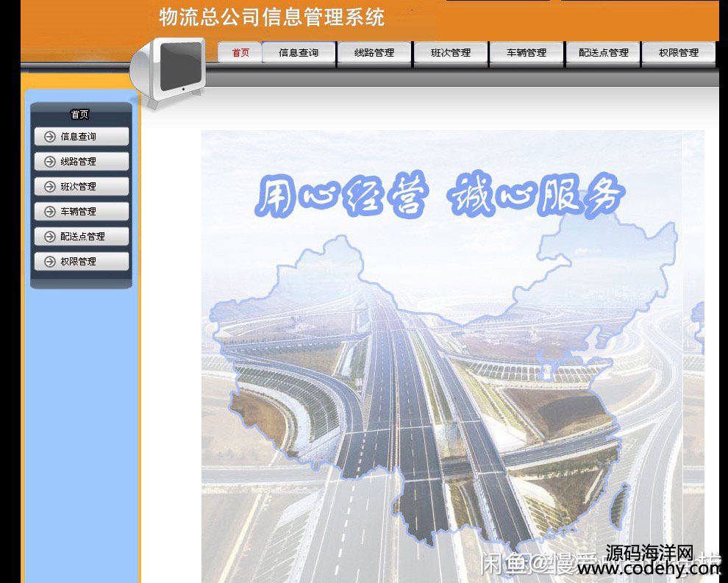Image resolution: width=728 pixels, height=583 pixels.
Task: Click arrow icon beside sidebar 信息查询
Action: [x=50, y=137]
